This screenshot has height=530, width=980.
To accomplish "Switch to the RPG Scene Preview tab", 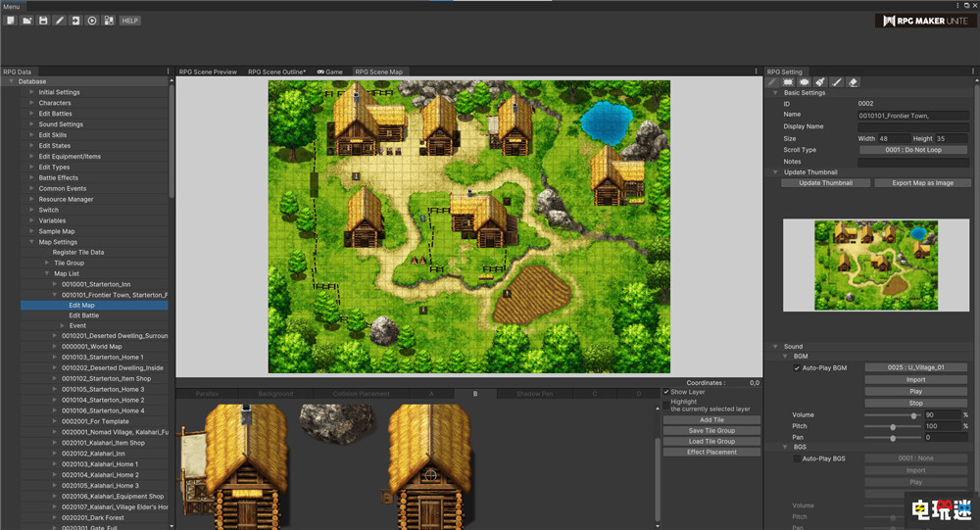I will point(208,72).
